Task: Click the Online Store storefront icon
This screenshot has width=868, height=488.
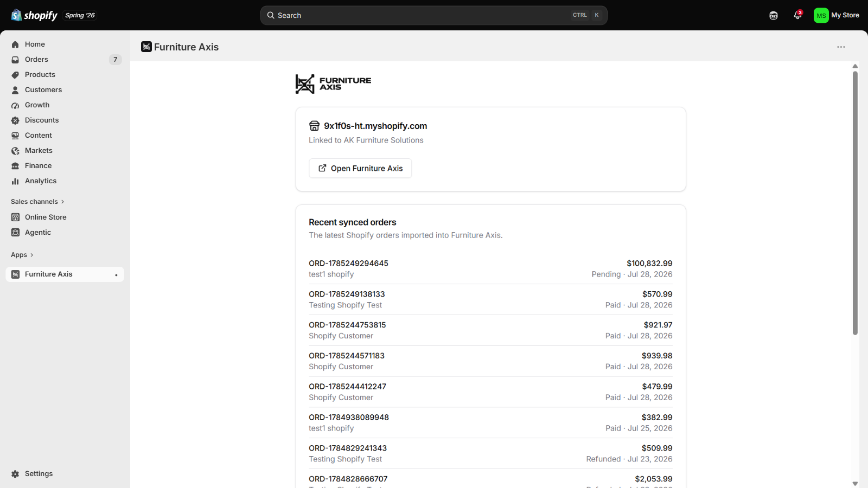Action: click(15, 217)
